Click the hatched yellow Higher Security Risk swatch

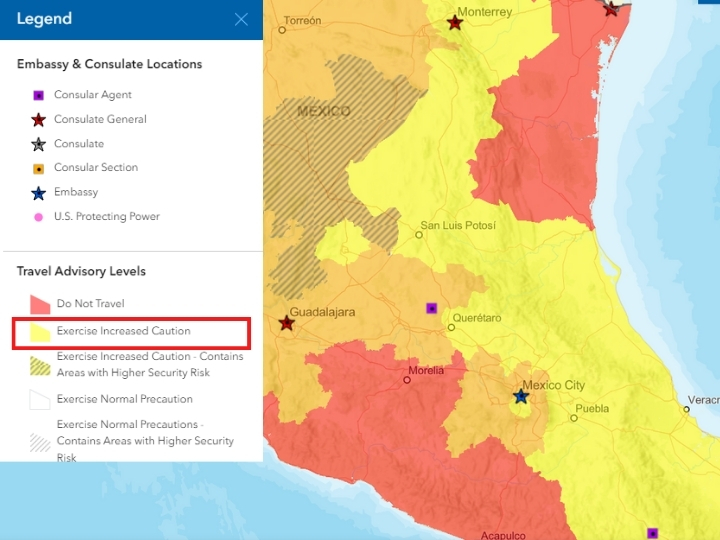click(x=40, y=366)
